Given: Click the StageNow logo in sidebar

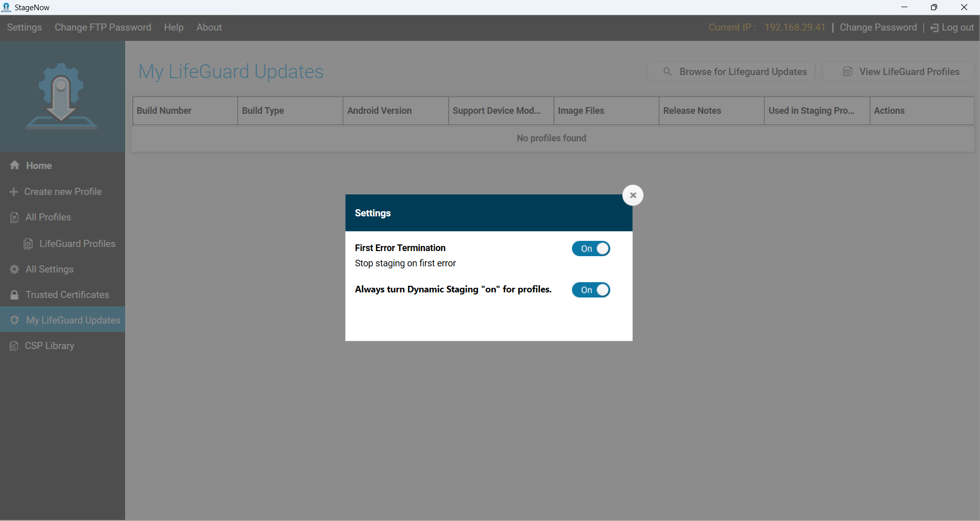Looking at the screenshot, I should point(61,96).
